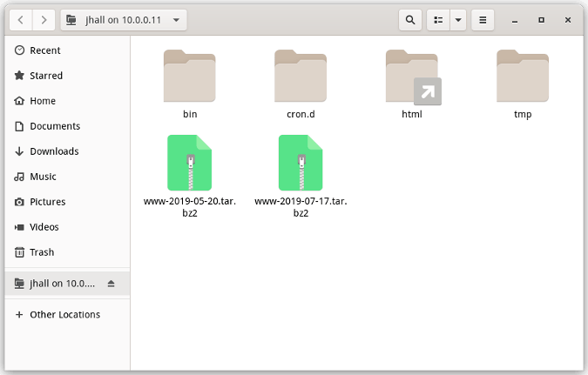Viewport: 588px width, 375px height.
Task: Toggle list view layout button
Action: (439, 19)
